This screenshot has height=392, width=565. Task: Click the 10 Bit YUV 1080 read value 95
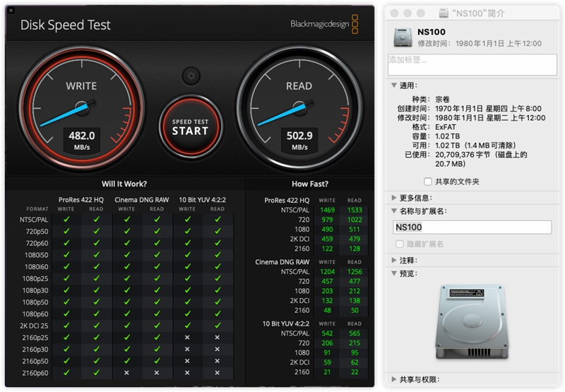pos(355,352)
